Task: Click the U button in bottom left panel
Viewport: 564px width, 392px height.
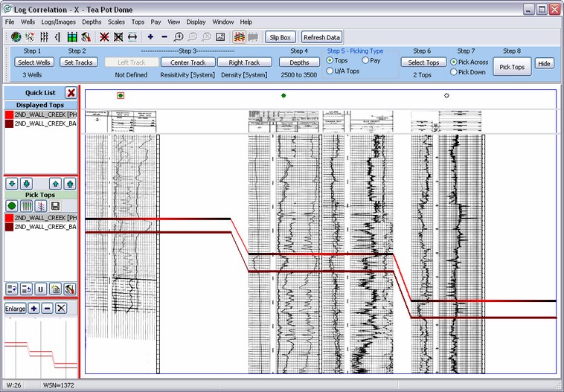Action: pyautogui.click(x=40, y=289)
